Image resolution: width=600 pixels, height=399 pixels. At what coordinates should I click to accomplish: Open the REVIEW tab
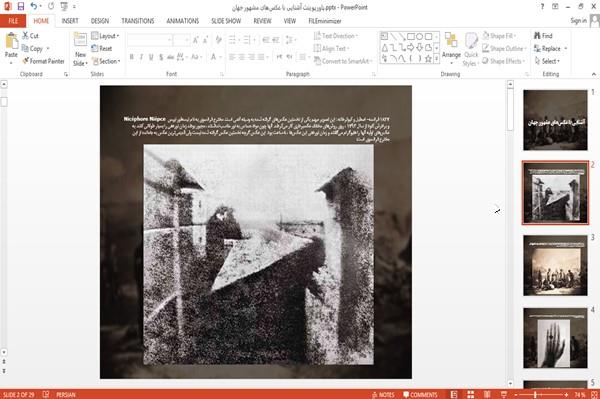pyautogui.click(x=262, y=21)
